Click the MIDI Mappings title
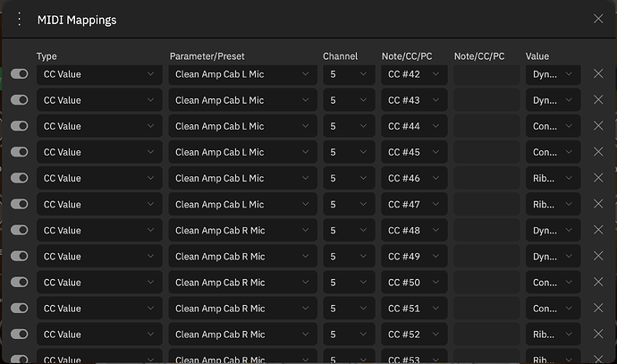 [x=77, y=20]
